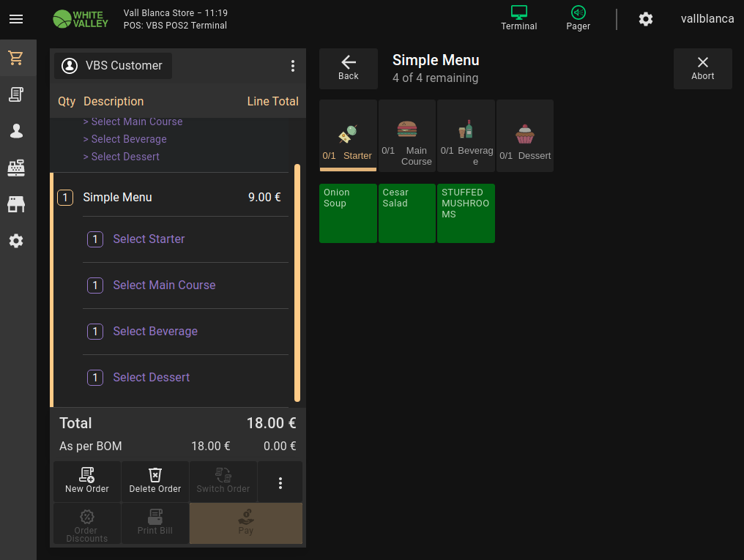Click the 0.00 € BOM balance
The height and width of the screenshot is (560, 744).
[280, 447]
